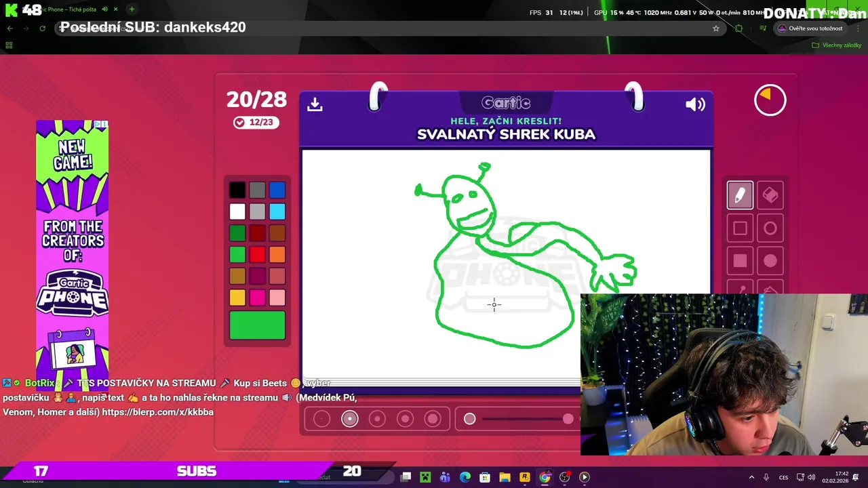Open the CES keyboard language selector
Image resolution: width=868 pixels, height=488 pixels.
[x=783, y=477]
